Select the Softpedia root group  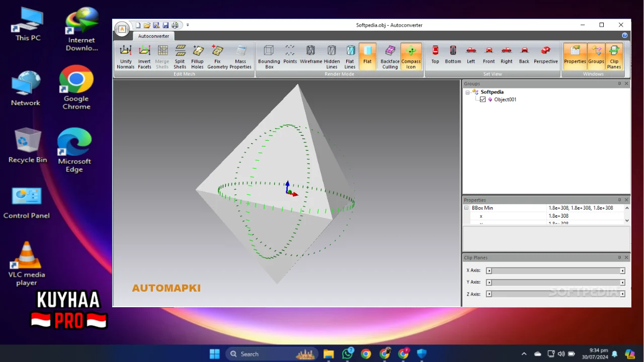[492, 92]
